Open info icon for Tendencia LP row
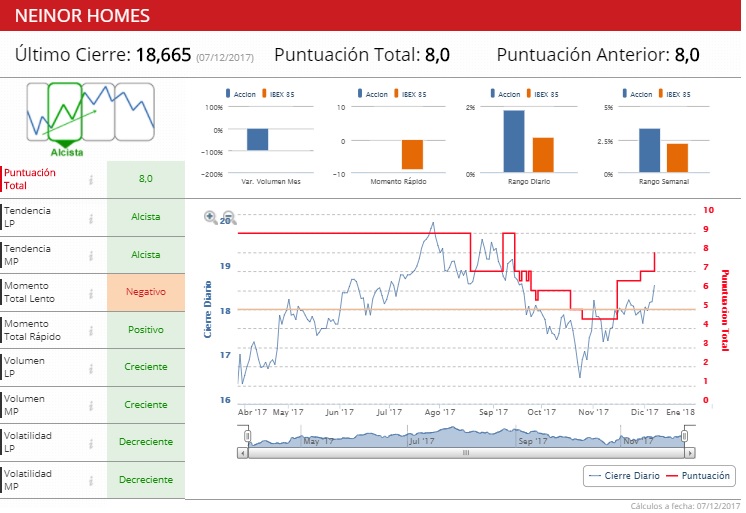Screen dimensions: 746x513 point(91,218)
